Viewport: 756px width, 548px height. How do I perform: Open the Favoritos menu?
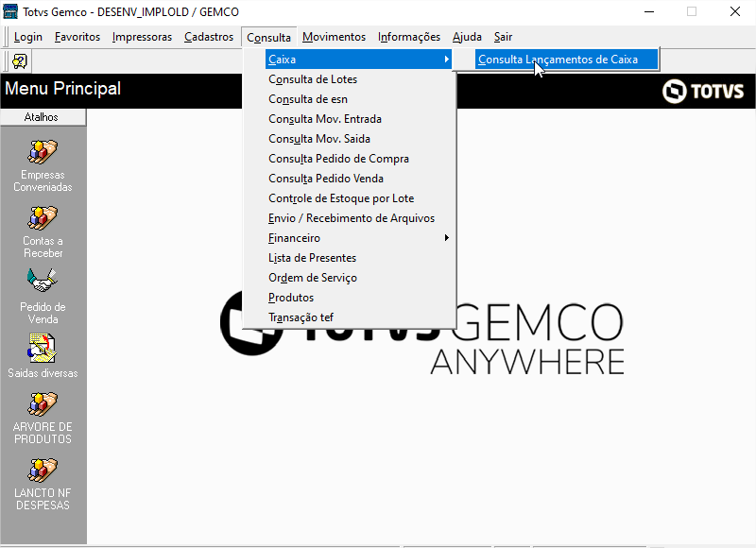77,37
